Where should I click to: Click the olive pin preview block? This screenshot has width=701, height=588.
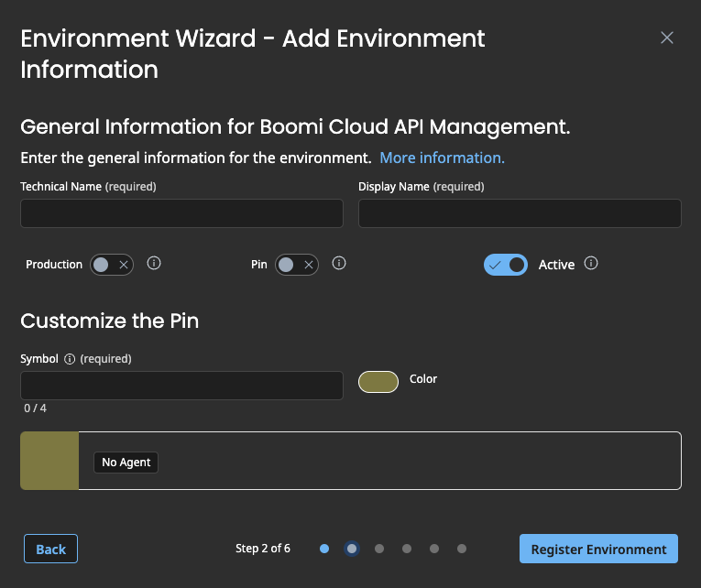(49, 460)
